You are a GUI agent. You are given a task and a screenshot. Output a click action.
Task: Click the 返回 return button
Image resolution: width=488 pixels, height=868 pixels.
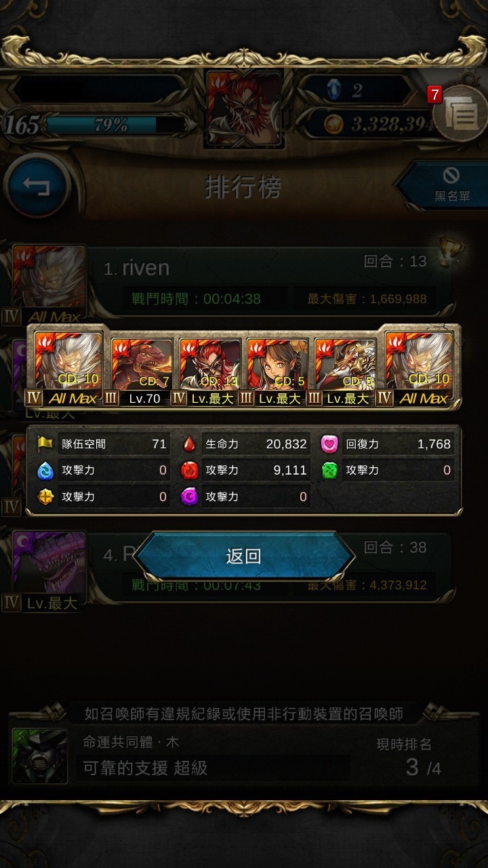244,557
